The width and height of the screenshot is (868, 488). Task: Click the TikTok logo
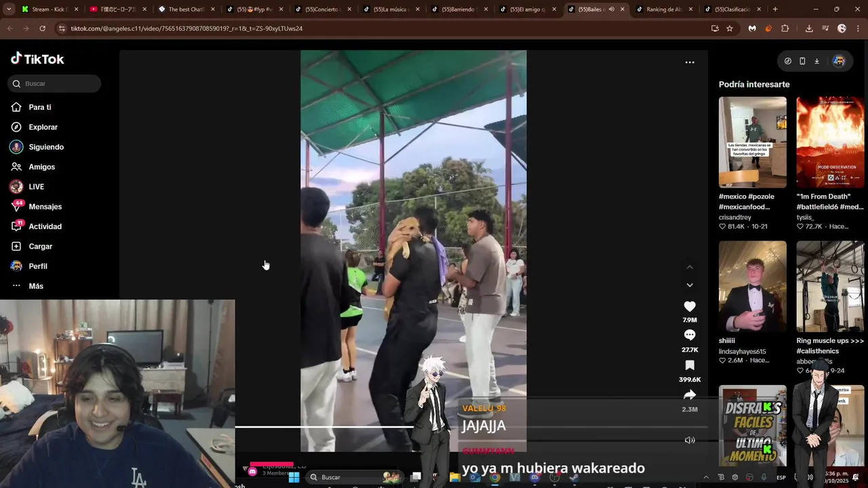(x=37, y=59)
